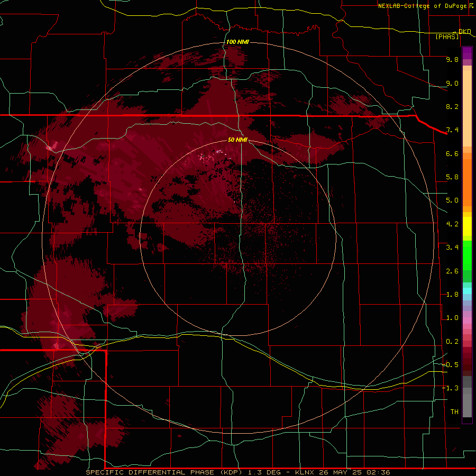476x476 pixels.
Task: Click the bright green color bar segment
Action: point(467,255)
